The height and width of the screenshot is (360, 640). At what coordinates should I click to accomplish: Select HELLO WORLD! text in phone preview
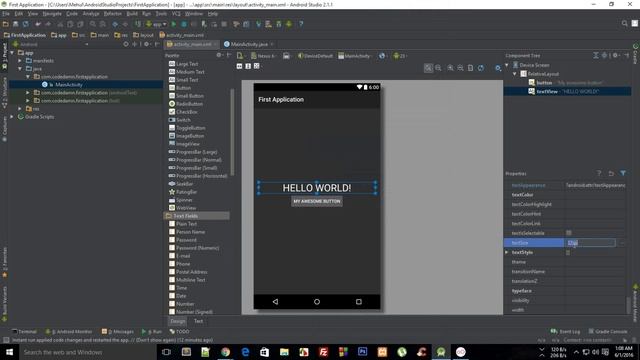[317, 188]
